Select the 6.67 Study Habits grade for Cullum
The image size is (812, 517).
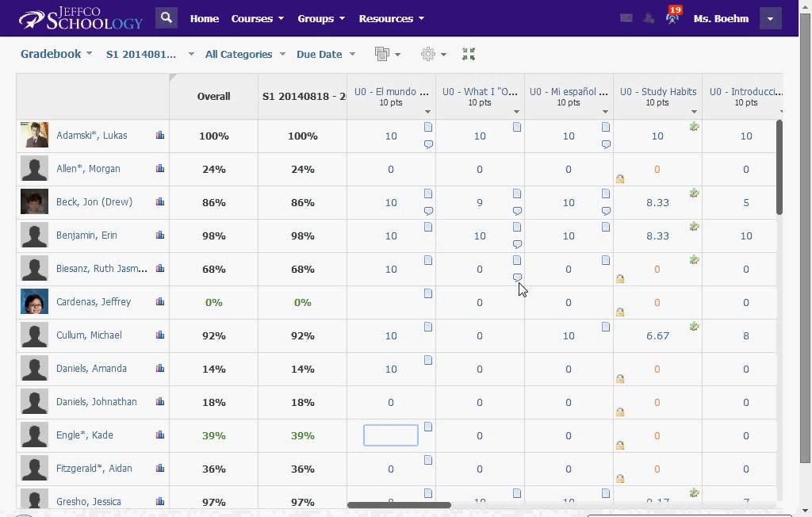coord(657,335)
